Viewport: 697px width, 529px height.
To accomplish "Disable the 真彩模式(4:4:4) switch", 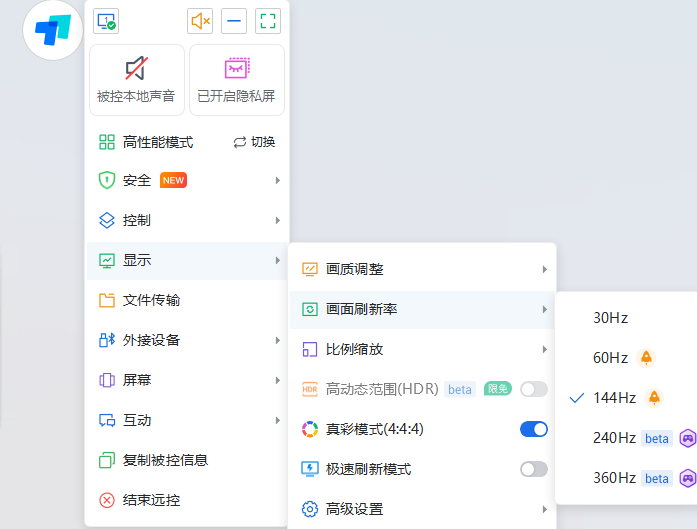I will 534,429.
